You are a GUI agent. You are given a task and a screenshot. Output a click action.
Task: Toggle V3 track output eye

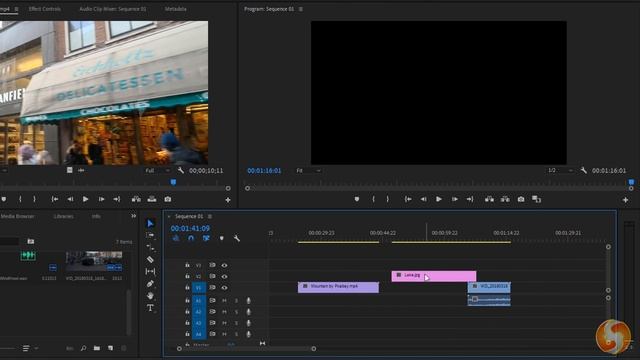pos(224,265)
